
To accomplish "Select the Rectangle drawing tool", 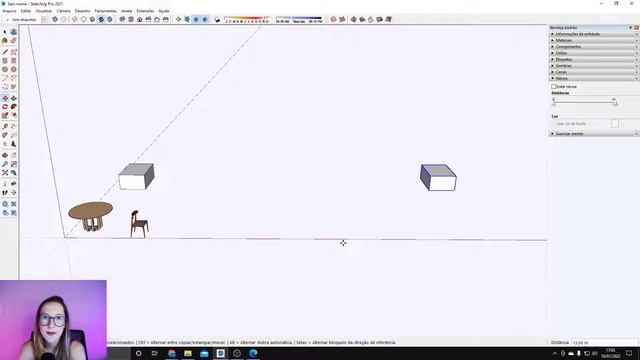I will coord(5,61).
